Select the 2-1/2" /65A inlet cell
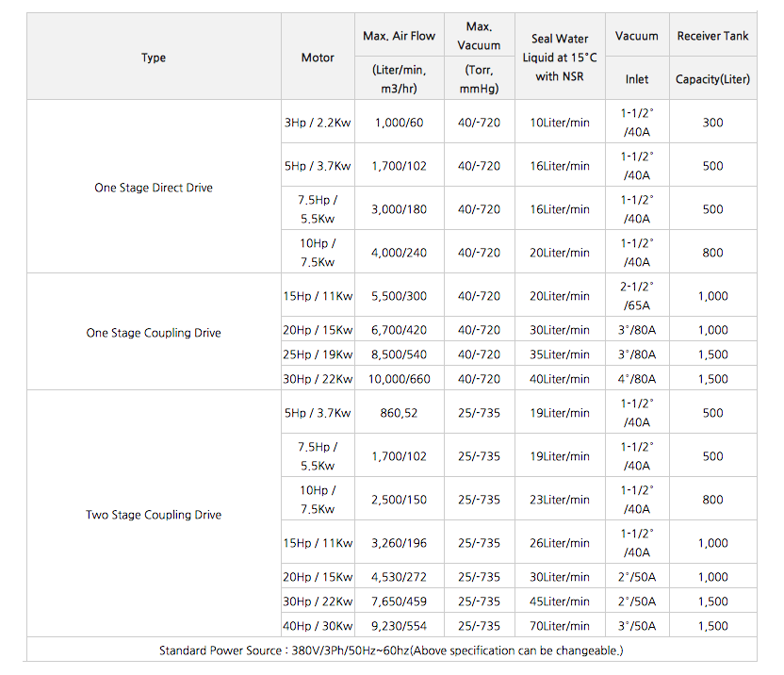 (x=637, y=296)
